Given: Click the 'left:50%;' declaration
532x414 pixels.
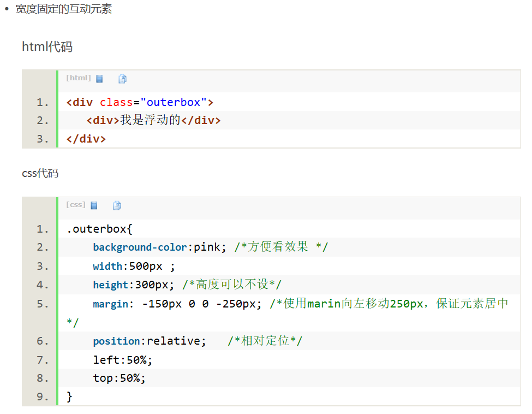Looking at the screenshot, I should coord(122,360).
